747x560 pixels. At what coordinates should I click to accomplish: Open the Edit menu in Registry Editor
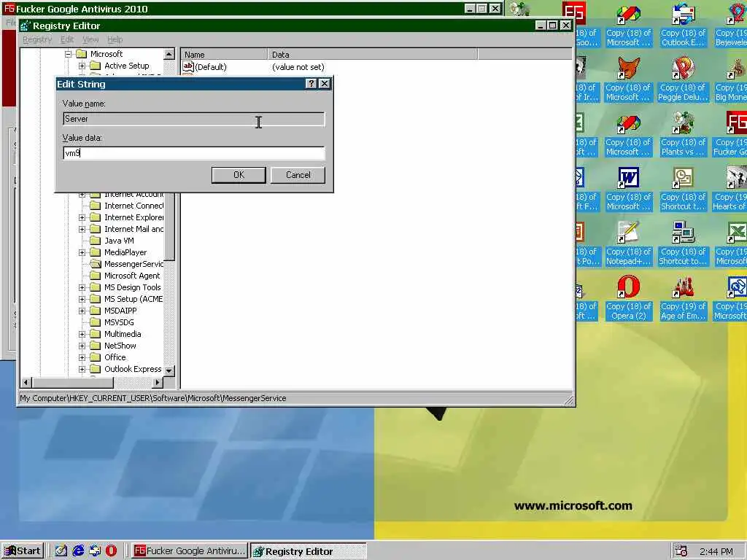pos(67,39)
